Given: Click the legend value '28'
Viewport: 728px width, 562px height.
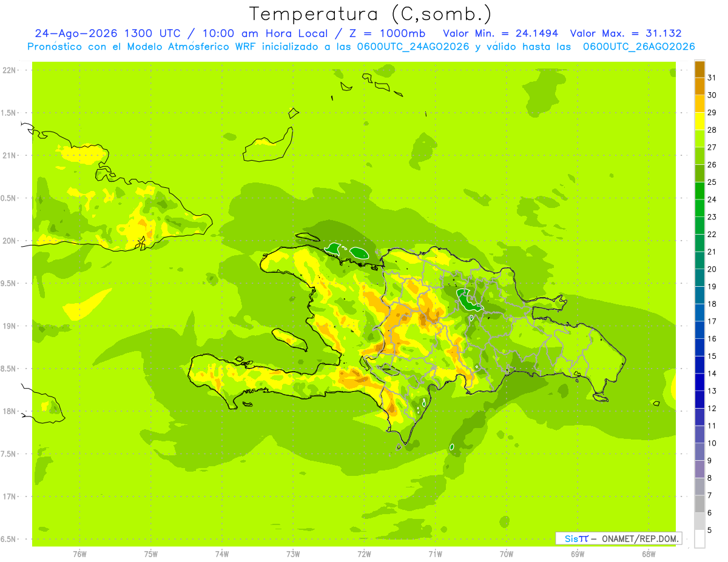Looking at the screenshot, I should pyautogui.click(x=712, y=130).
